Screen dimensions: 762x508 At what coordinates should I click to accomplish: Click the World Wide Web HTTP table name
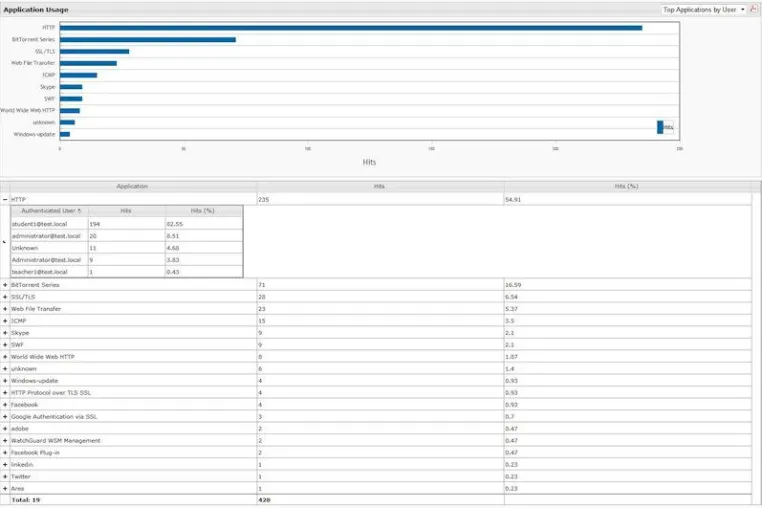click(43, 357)
